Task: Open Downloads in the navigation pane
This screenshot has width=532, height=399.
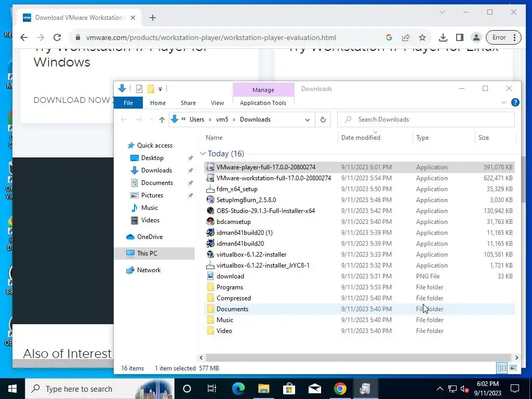Action: coord(156,170)
